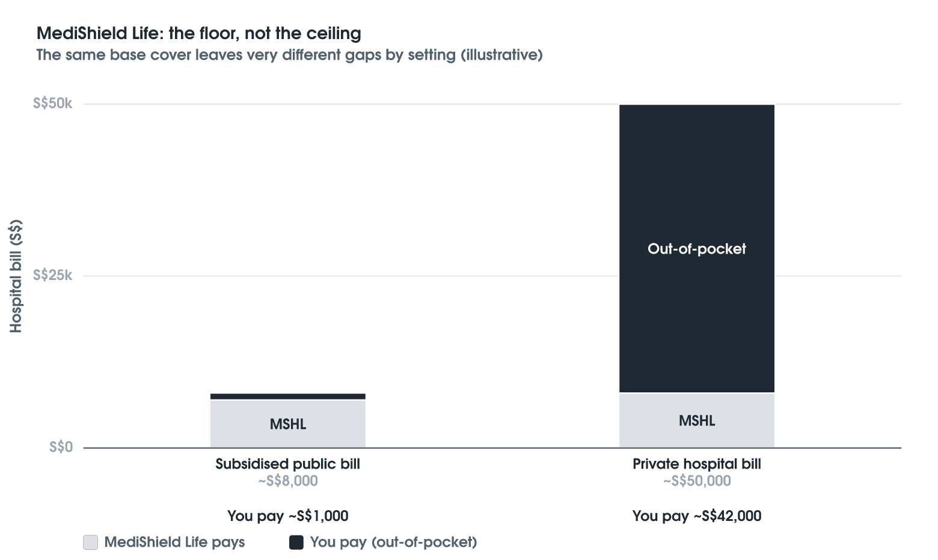Click the thin out-of-pocket strip on subsidised bar

click(288, 397)
